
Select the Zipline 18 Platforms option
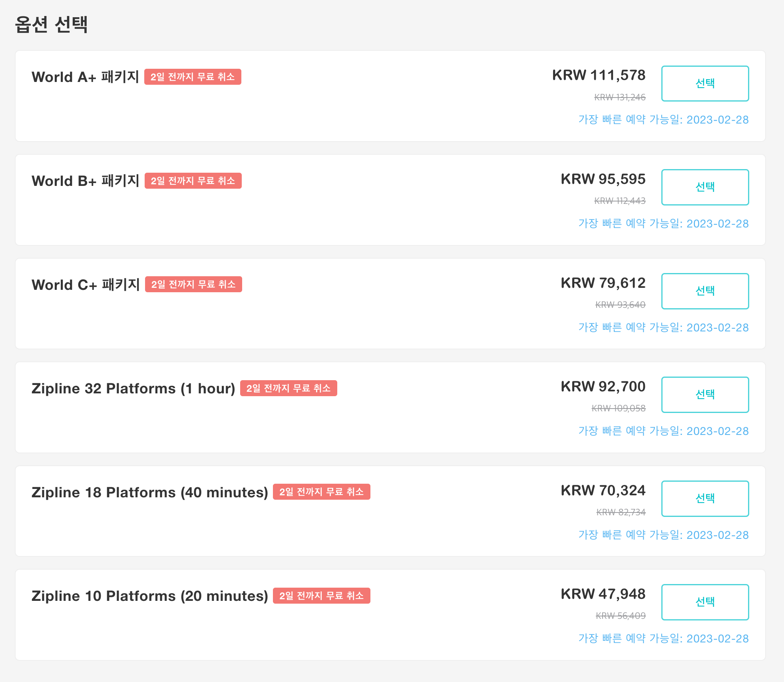pos(704,499)
